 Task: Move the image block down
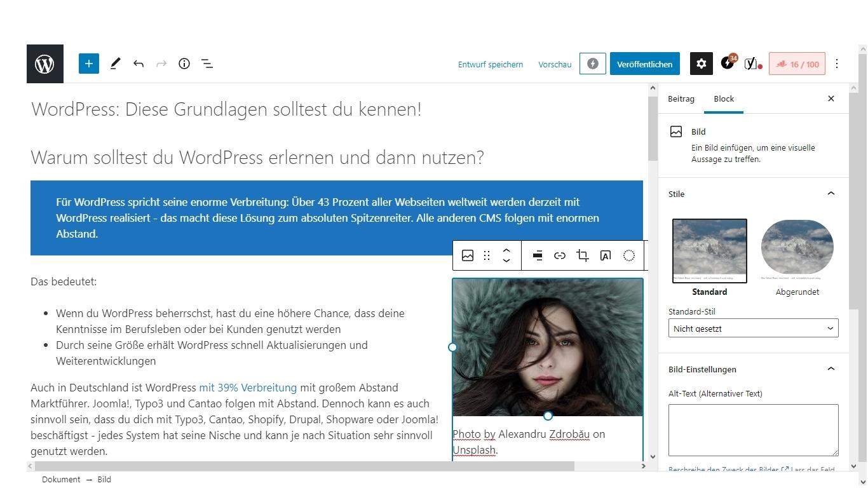click(506, 261)
